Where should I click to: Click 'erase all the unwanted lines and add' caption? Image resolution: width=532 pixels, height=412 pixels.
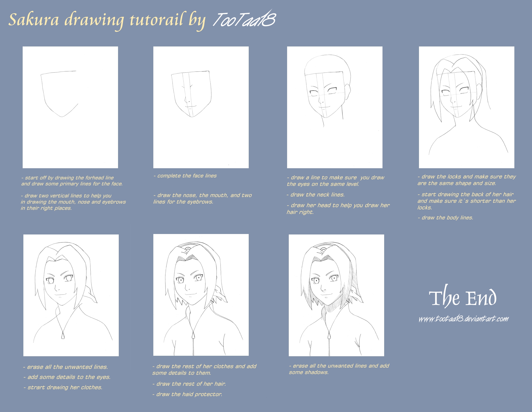click(x=339, y=366)
